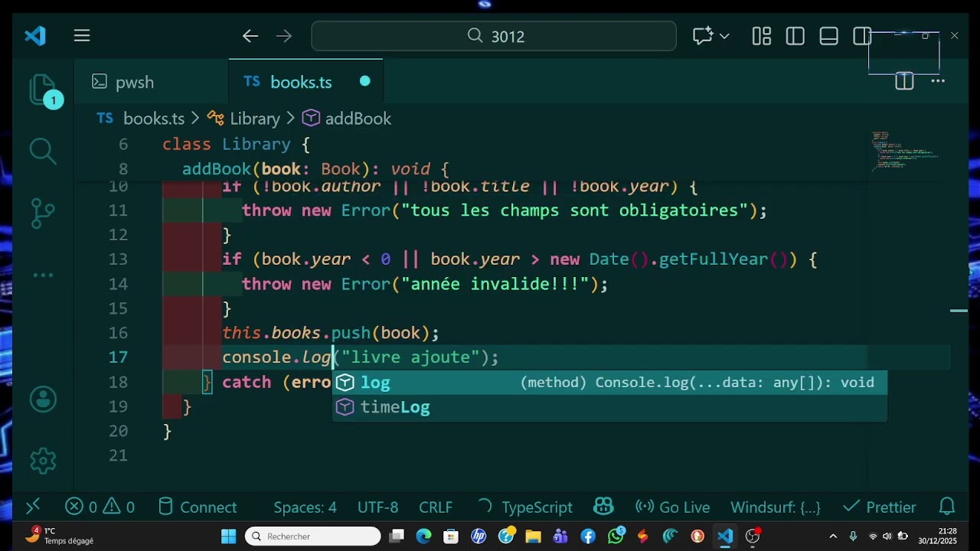Click the taskbar Rechercher search box
The width and height of the screenshot is (980, 551).
pos(312,536)
